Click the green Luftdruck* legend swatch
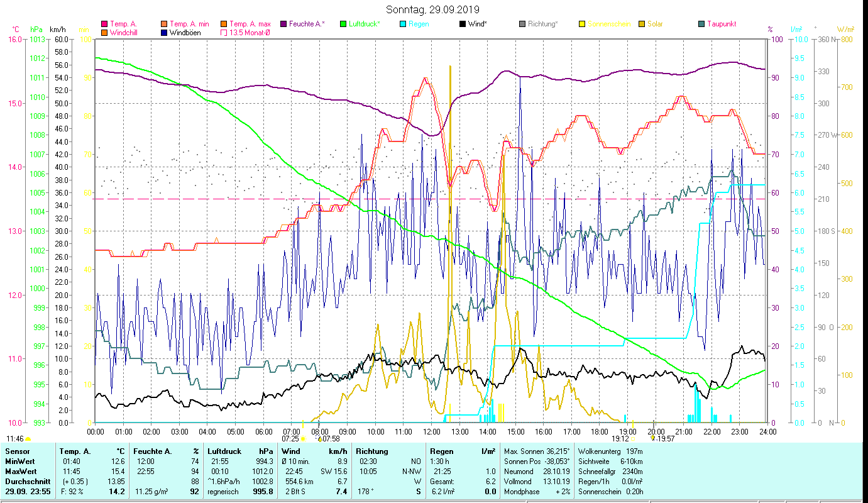The height and width of the screenshot is (503, 868). [343, 24]
